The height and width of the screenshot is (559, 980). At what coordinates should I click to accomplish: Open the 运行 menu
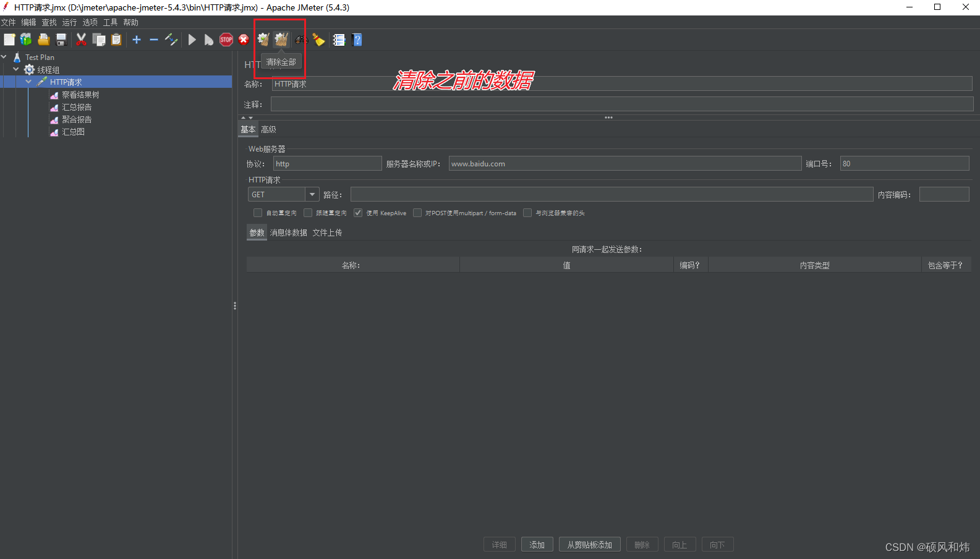tap(70, 22)
